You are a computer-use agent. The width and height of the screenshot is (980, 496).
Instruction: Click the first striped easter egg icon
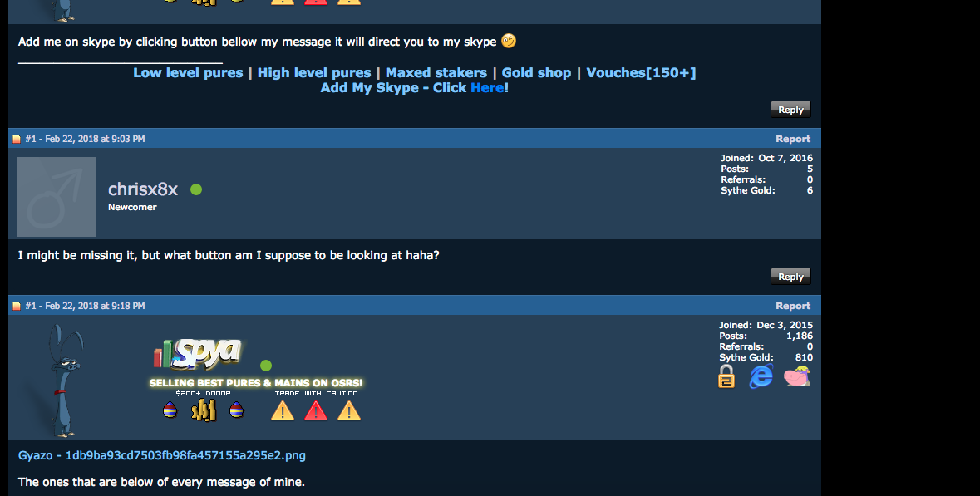(170, 410)
